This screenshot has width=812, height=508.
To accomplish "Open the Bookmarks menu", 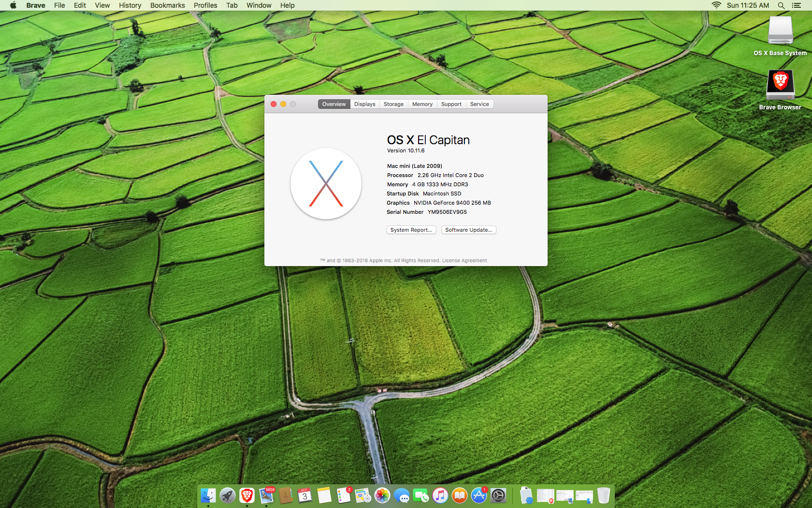I will click(x=167, y=5).
